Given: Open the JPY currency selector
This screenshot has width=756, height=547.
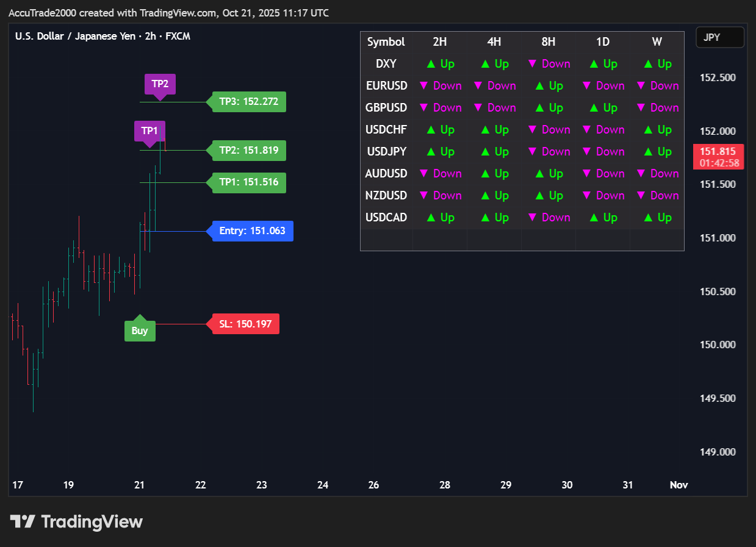Looking at the screenshot, I should 719,37.
